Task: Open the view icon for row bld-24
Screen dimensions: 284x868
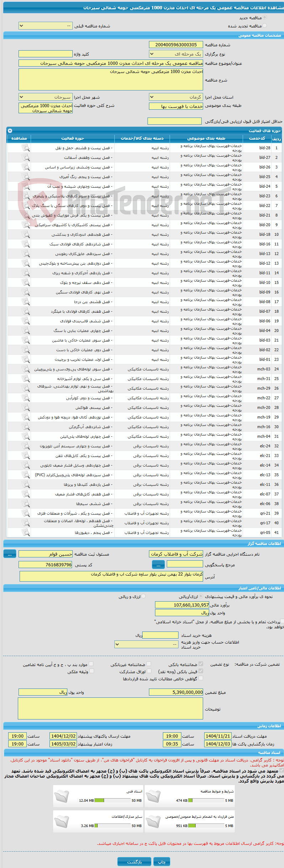Action: [x=26, y=186]
